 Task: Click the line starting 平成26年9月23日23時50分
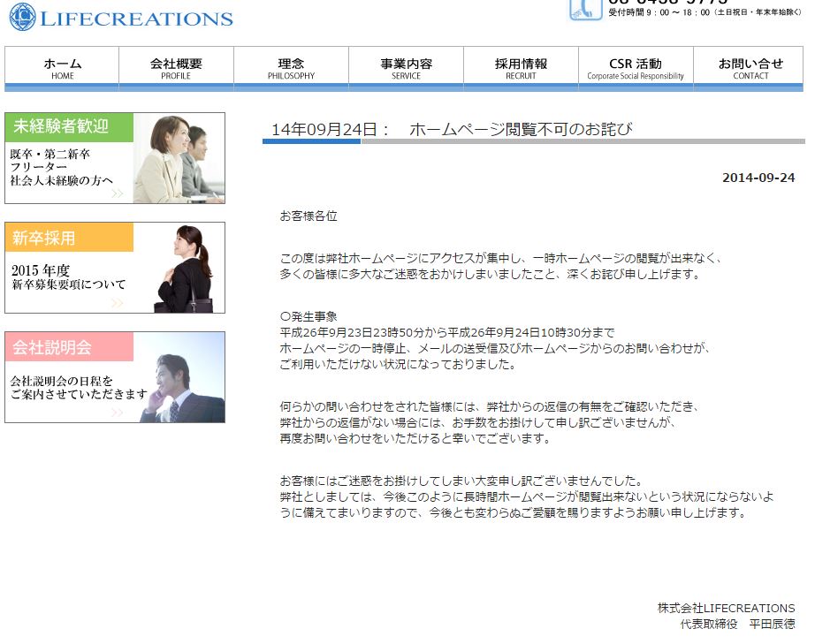447,332
